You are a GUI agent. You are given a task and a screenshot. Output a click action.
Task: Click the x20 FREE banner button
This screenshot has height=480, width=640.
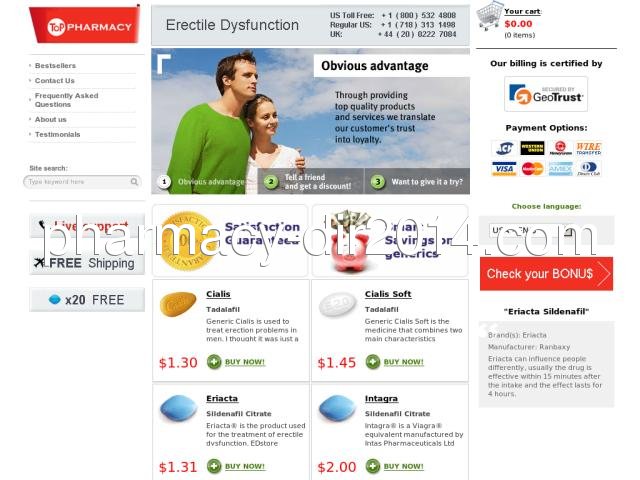point(87,300)
